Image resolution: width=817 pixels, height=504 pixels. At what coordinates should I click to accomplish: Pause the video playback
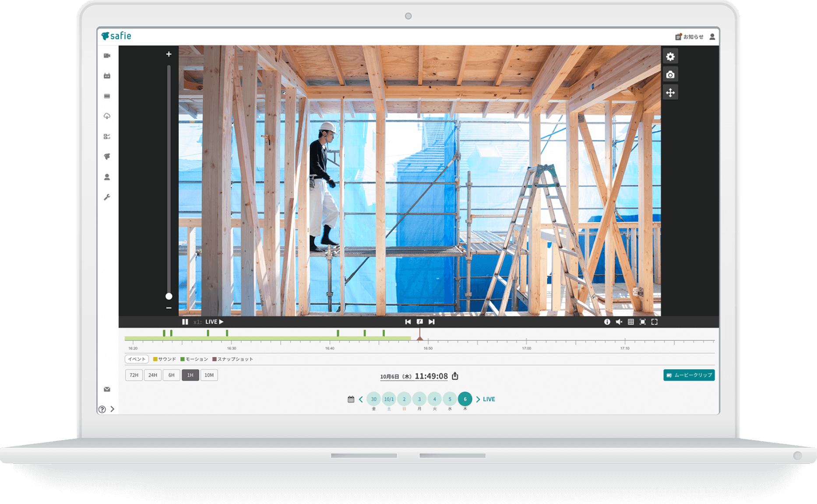[185, 322]
